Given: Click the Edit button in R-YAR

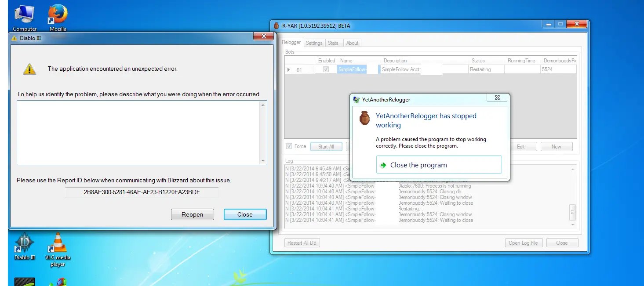Looking at the screenshot, I should click(520, 147).
